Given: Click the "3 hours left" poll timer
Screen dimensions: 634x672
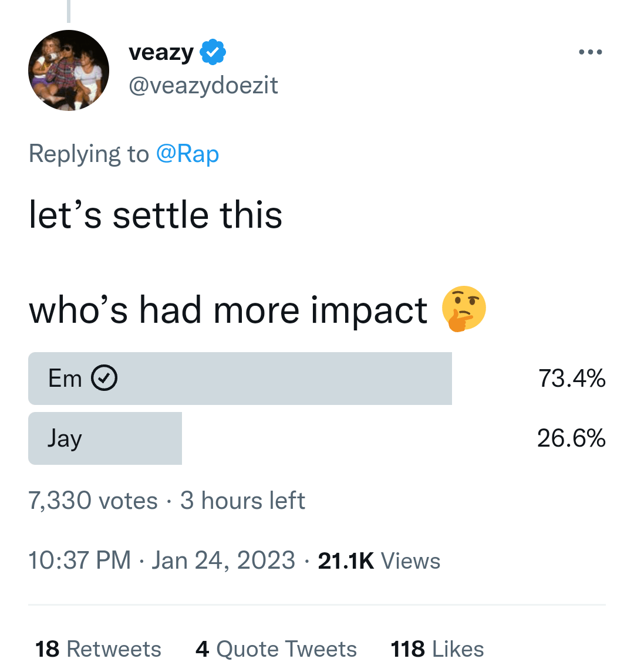Looking at the screenshot, I should (x=242, y=501).
